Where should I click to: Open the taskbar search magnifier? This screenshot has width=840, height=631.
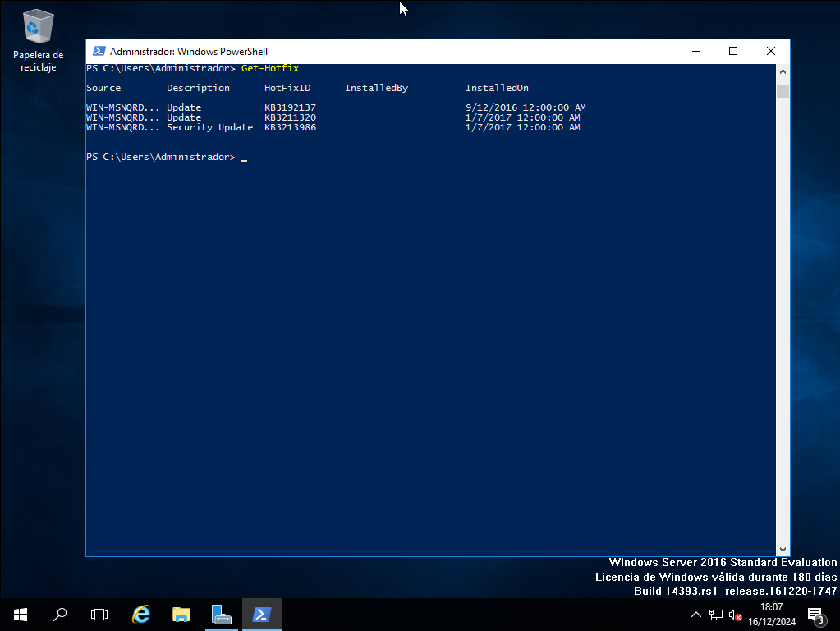60,615
